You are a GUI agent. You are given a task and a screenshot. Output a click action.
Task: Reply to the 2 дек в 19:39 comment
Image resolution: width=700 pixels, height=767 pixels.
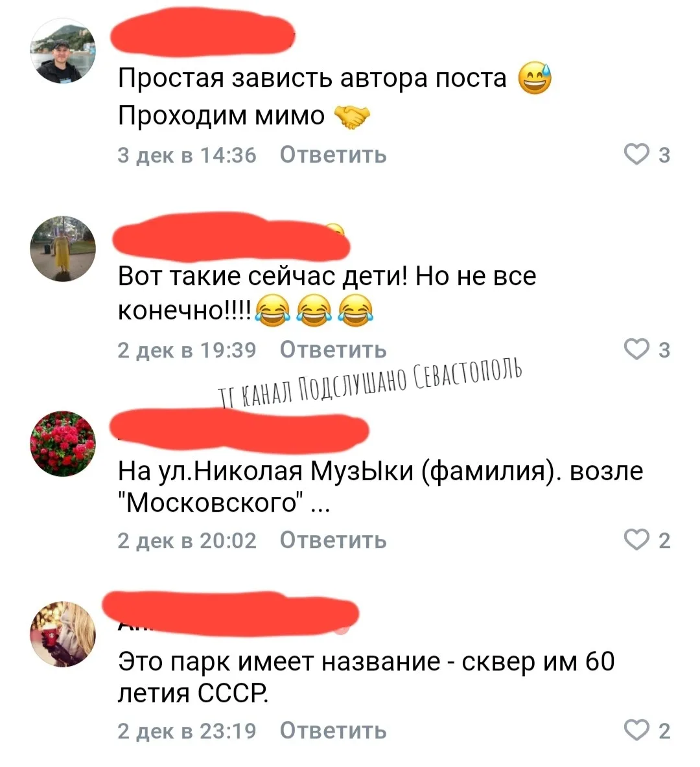pos(333,350)
